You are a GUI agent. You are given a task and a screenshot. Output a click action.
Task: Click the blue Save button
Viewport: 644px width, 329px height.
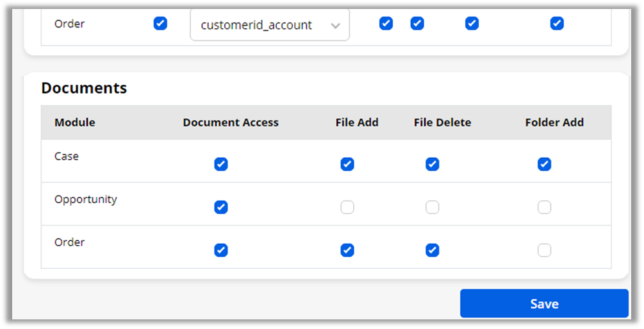click(544, 304)
